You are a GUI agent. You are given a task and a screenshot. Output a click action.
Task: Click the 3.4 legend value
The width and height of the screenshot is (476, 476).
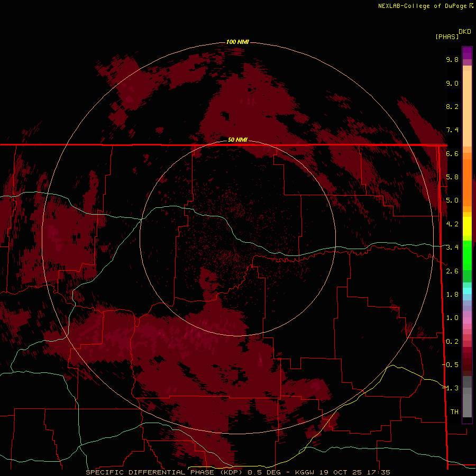(452, 248)
